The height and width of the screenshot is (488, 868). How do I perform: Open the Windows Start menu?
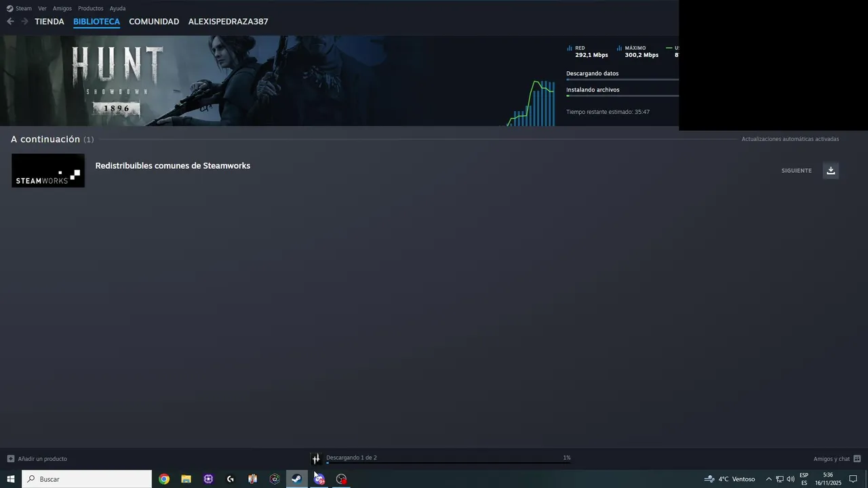(x=11, y=479)
